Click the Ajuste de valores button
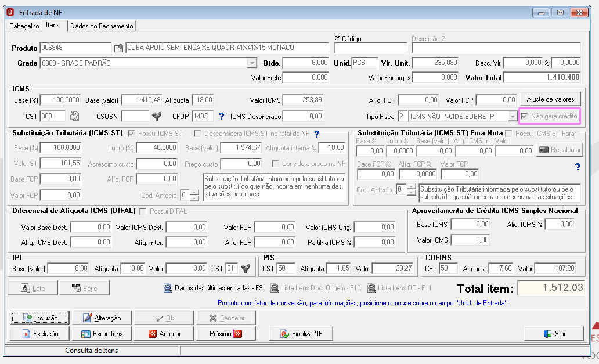 click(x=550, y=99)
